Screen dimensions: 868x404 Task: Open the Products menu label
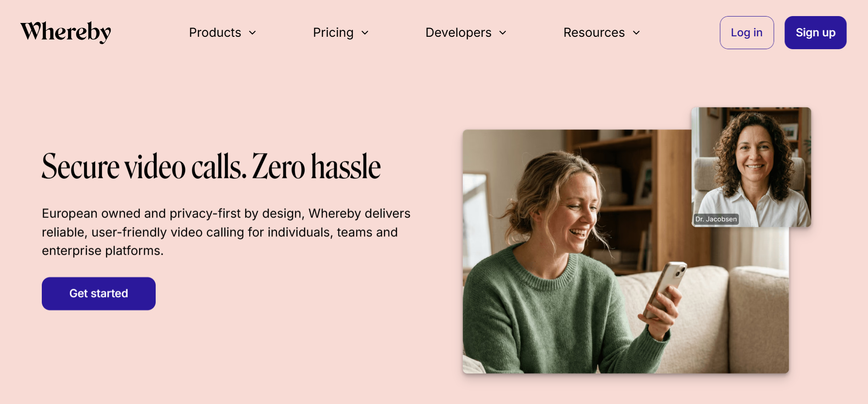point(215,33)
